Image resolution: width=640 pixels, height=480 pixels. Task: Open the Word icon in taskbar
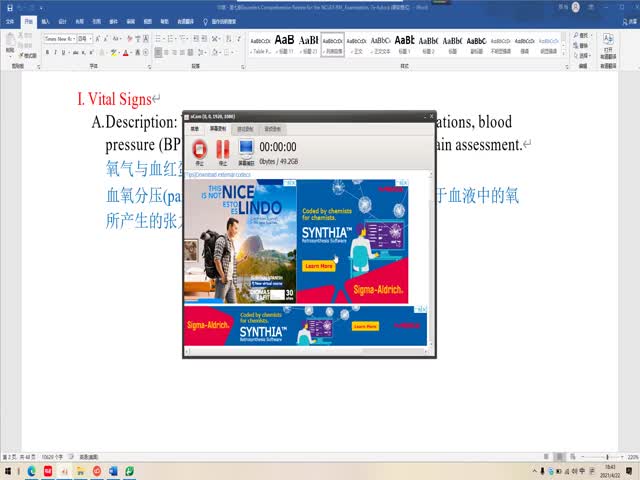point(113,471)
